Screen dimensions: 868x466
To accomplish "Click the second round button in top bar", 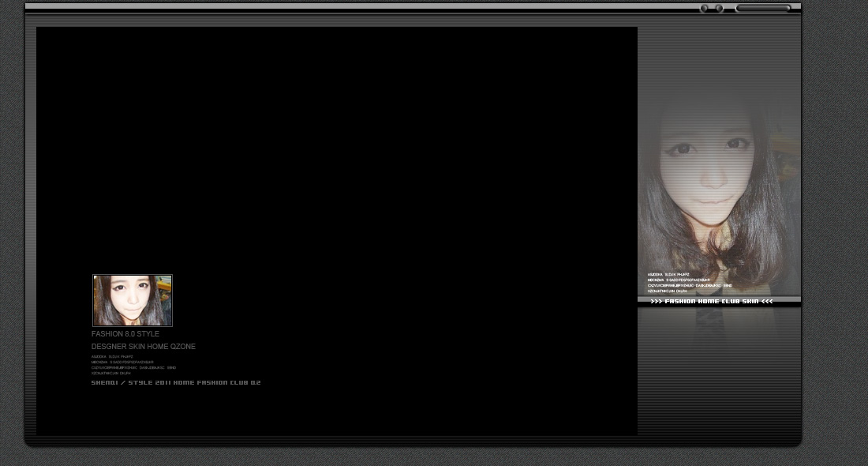I will point(719,9).
